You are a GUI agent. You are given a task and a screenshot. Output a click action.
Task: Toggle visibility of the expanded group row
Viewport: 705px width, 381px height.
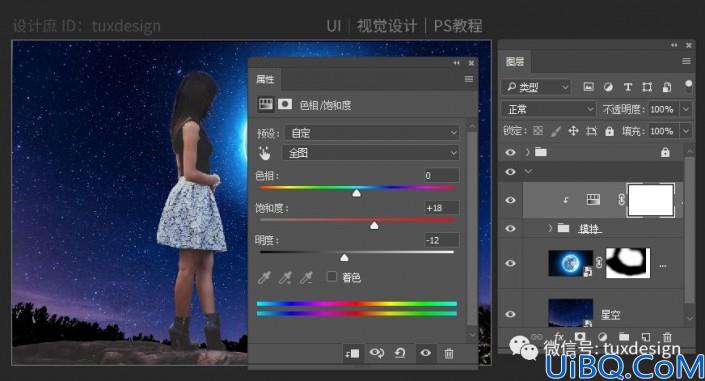(510, 172)
